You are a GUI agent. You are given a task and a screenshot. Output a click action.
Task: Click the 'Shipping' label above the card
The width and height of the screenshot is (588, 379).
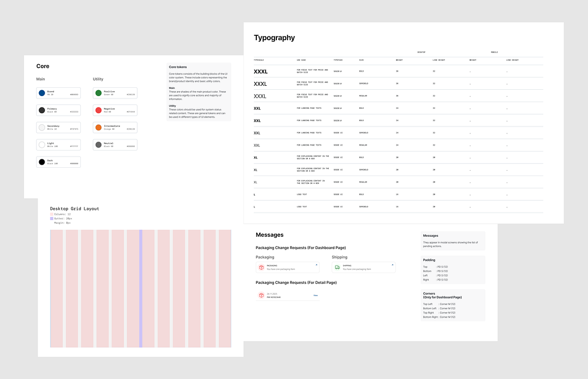click(x=340, y=257)
